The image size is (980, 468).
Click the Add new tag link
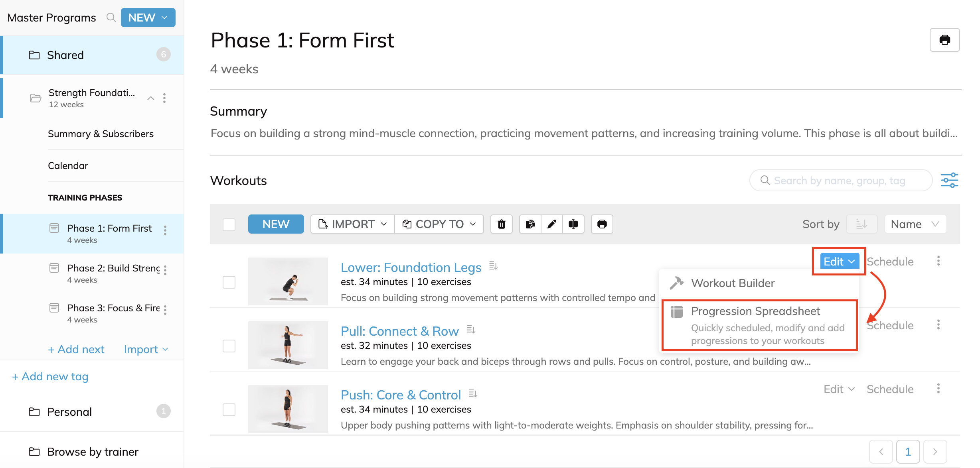point(50,376)
